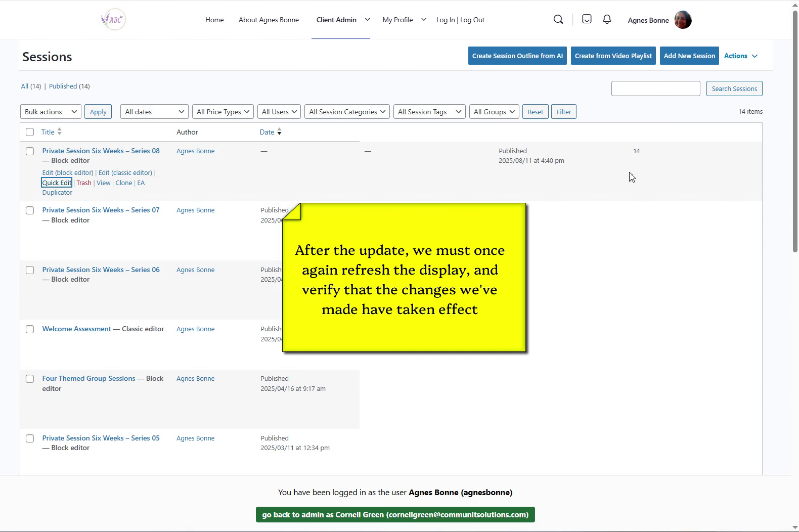The image size is (799, 532).
Task: Open the All Price Types dropdown
Action: click(223, 112)
